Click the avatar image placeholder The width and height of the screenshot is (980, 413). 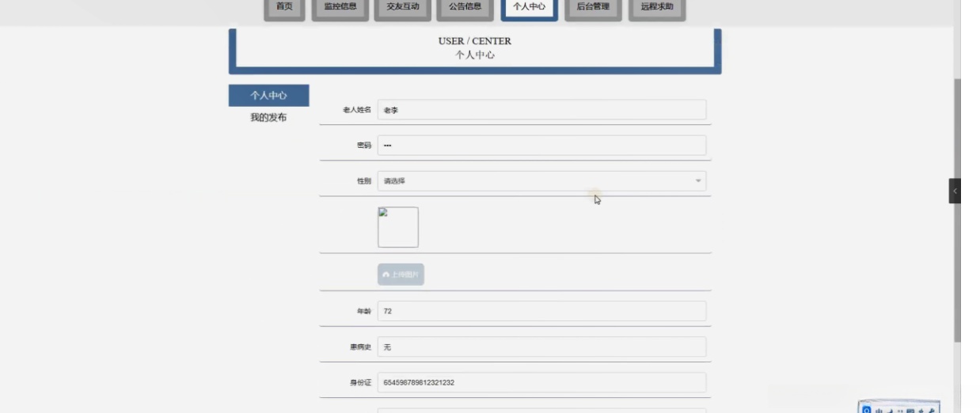(398, 227)
